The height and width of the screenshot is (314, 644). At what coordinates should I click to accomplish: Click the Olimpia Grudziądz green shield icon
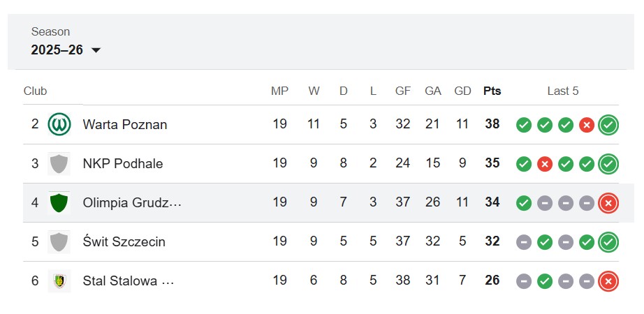(x=59, y=203)
